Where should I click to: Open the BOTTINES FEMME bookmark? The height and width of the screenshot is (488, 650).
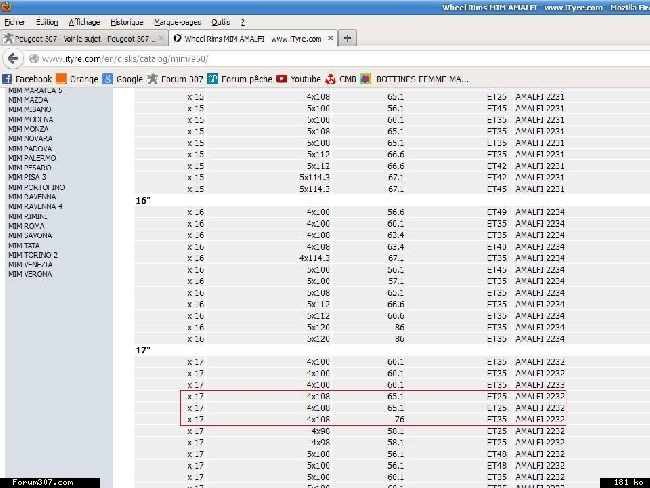415,79
